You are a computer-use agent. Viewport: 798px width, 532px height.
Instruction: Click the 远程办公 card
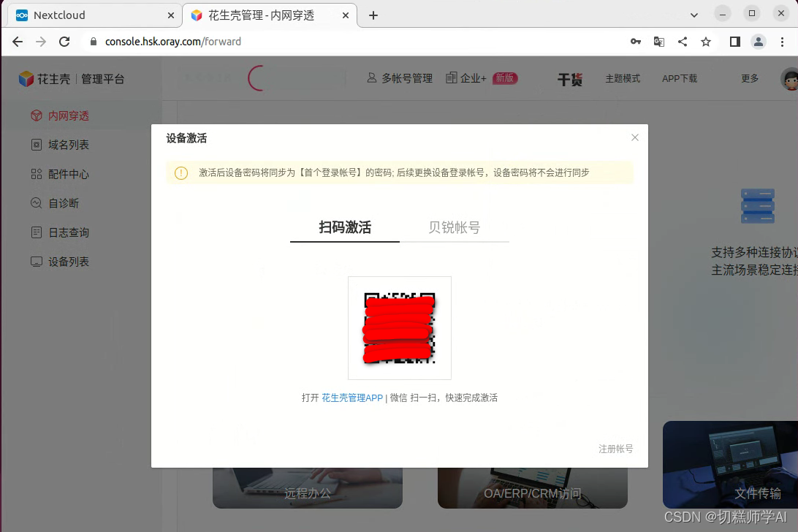click(308, 487)
